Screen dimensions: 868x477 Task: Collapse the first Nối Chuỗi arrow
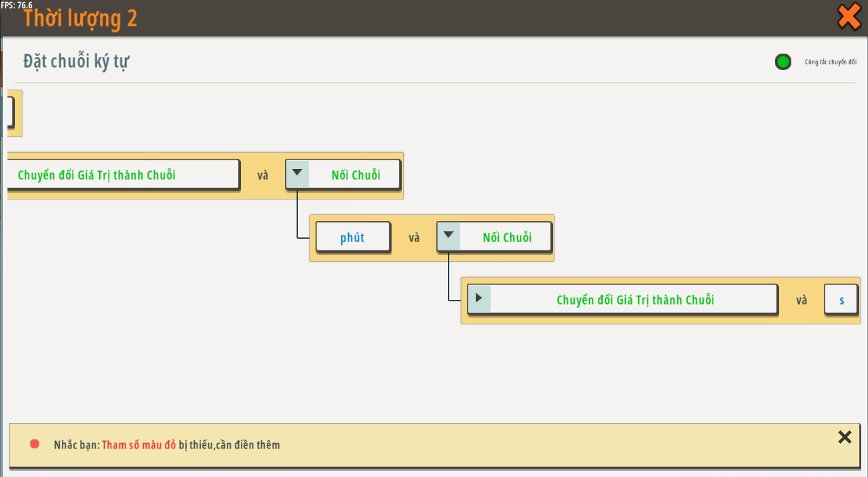(x=297, y=174)
